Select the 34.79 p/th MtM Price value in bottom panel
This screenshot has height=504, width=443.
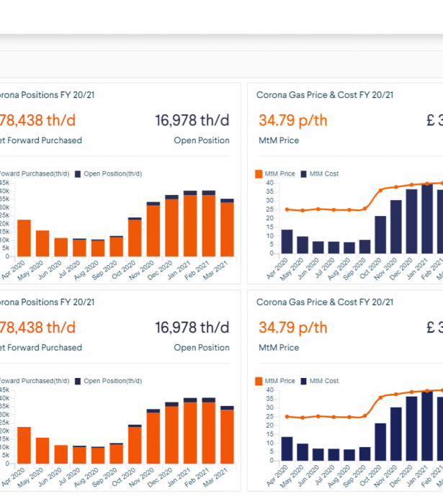tap(292, 328)
